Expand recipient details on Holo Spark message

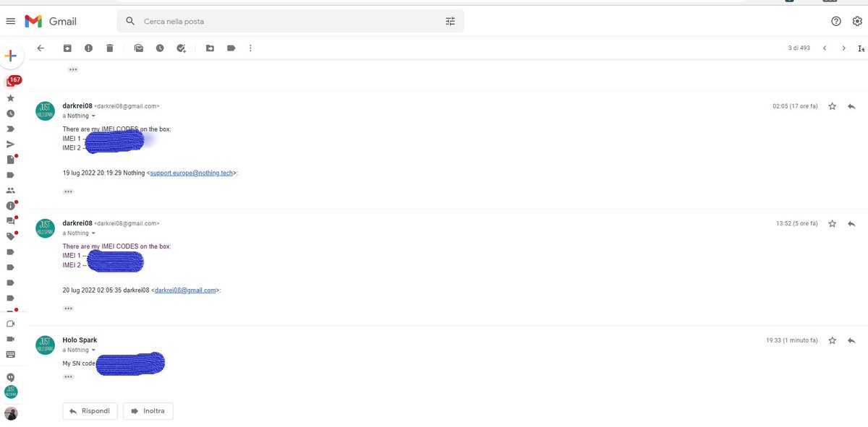93,350
